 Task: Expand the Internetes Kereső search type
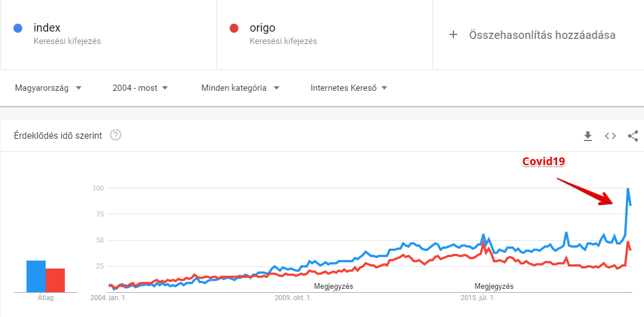pyautogui.click(x=349, y=88)
